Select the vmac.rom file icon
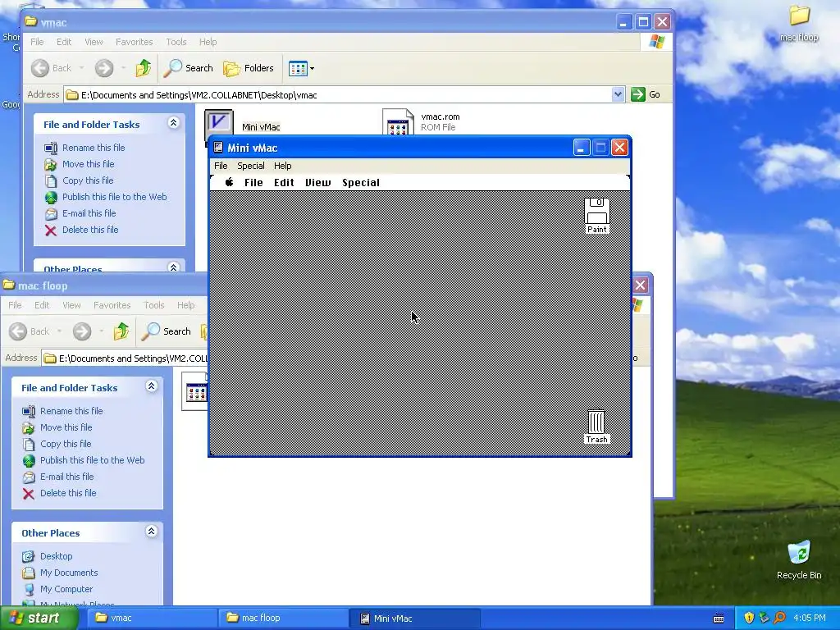This screenshot has width=840, height=630. tap(398, 122)
